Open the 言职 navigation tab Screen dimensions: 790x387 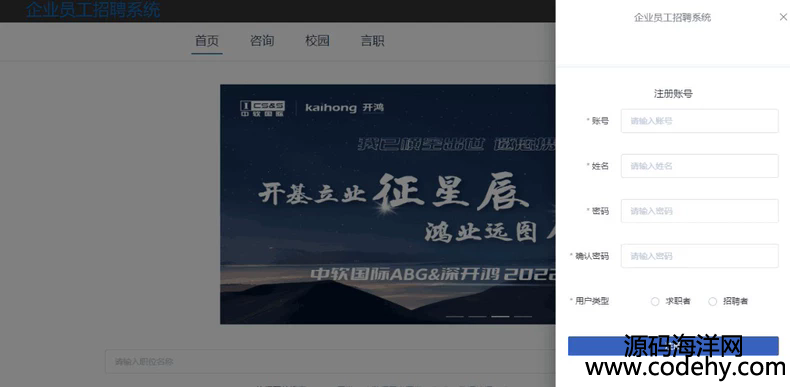372,41
